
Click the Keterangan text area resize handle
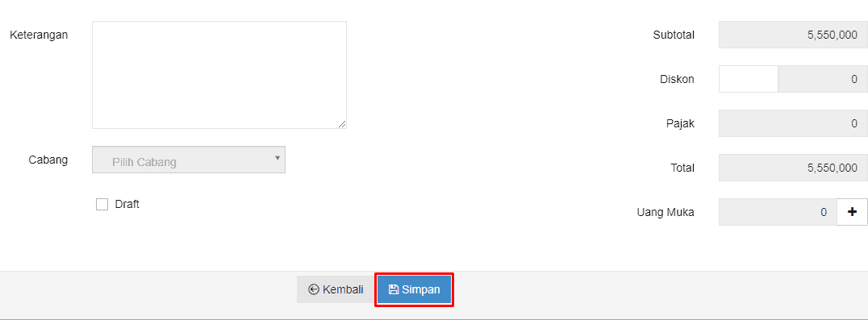point(342,124)
